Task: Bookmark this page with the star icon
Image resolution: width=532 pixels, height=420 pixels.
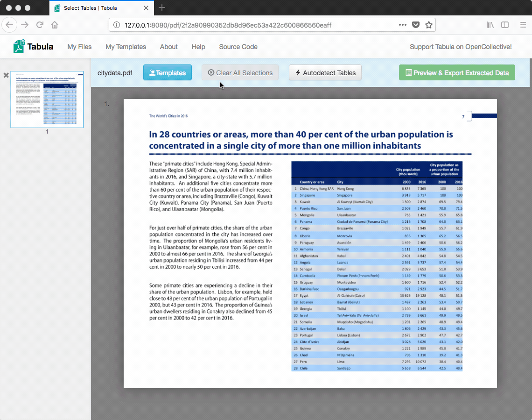Action: point(429,25)
